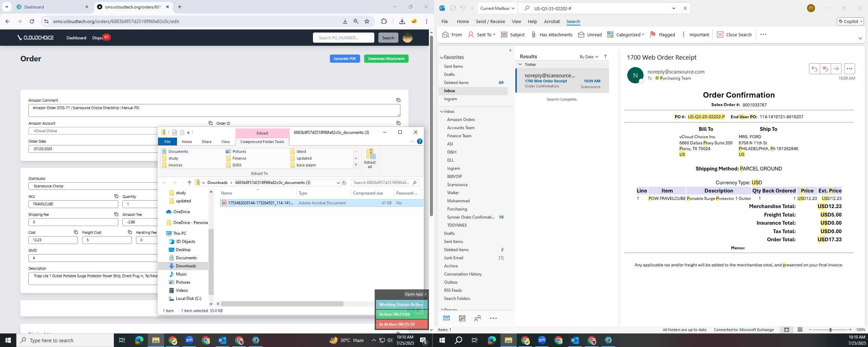Collapse the Favorites folder group
868x347 pixels.
[441, 57]
